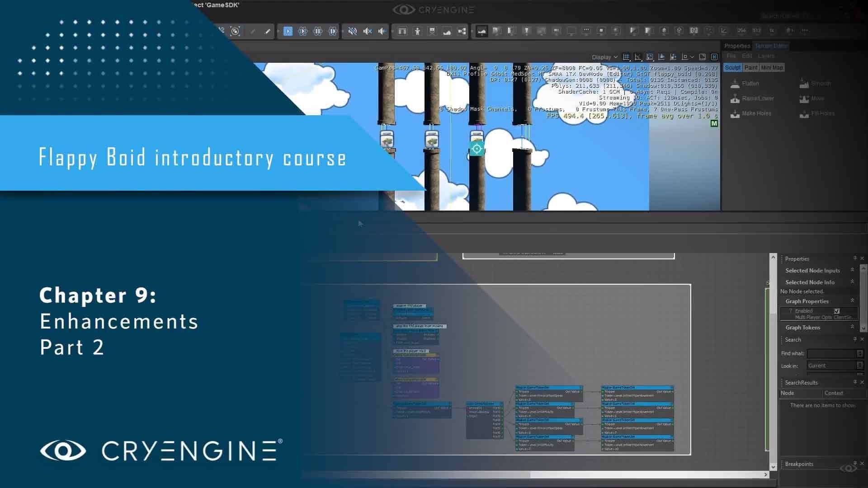
Task: Collapse the Selected Node Inputs section
Action: 852,270
